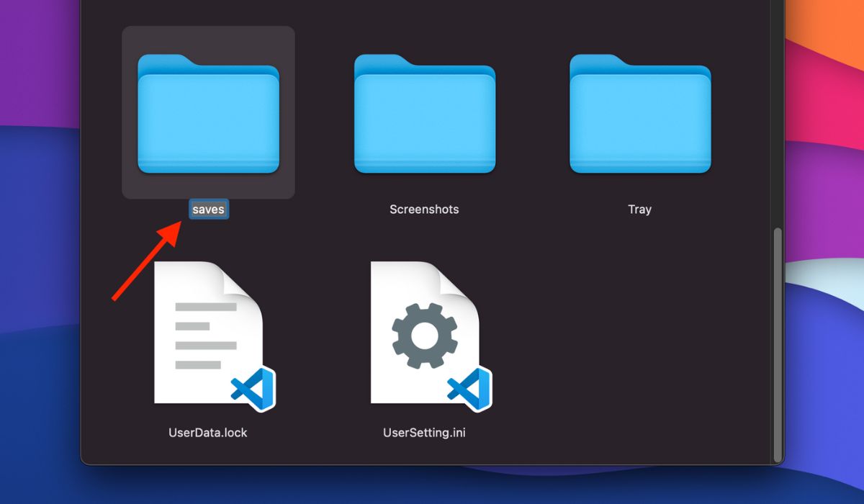Screen dimensions: 864x504
Task: Select the Tray folder label
Action: [x=639, y=209]
